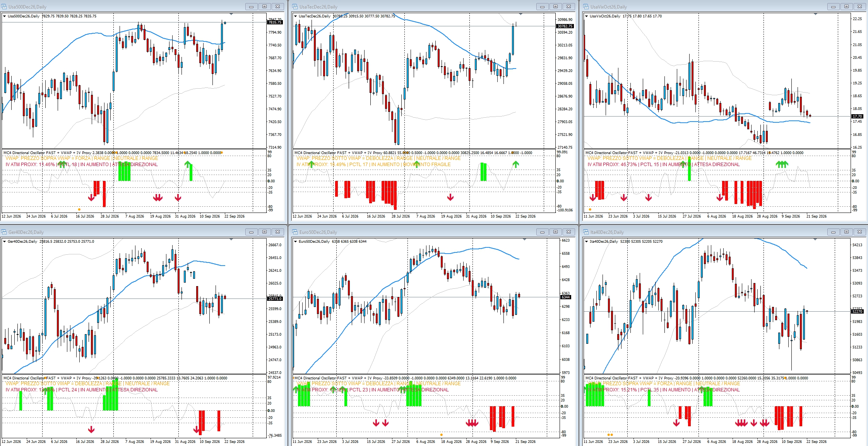Click the Ger40Dec26 chart window icon
The image size is (868, 446).
point(4,232)
